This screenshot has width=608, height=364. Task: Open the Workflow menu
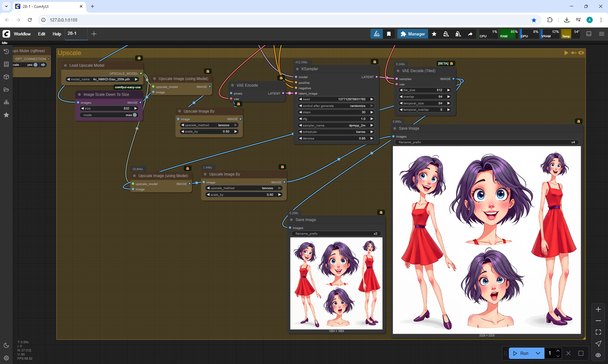coord(22,34)
